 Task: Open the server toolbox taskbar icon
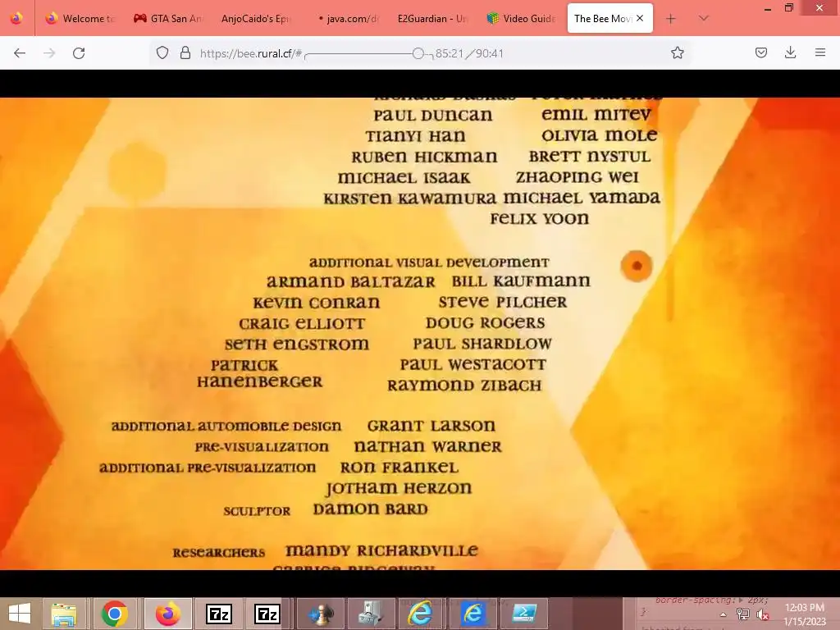(x=371, y=614)
